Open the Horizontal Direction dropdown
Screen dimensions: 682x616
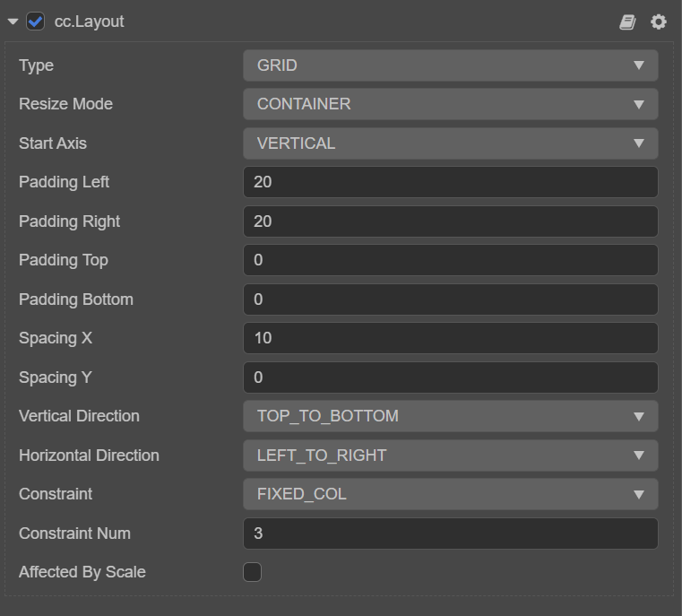pos(450,455)
